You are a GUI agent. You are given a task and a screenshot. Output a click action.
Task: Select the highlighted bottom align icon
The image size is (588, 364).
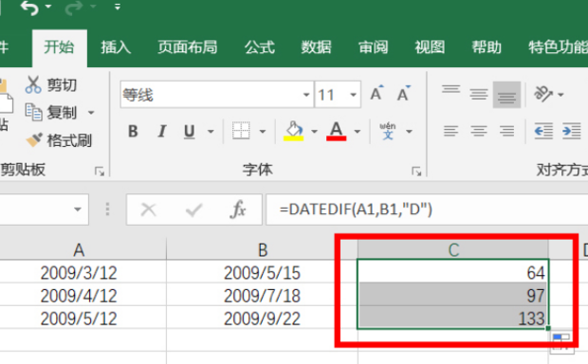(x=506, y=95)
